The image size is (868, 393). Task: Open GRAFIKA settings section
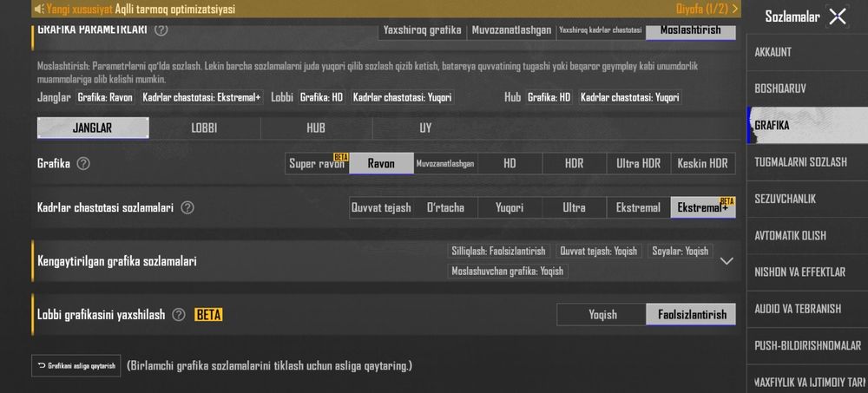(x=807, y=125)
